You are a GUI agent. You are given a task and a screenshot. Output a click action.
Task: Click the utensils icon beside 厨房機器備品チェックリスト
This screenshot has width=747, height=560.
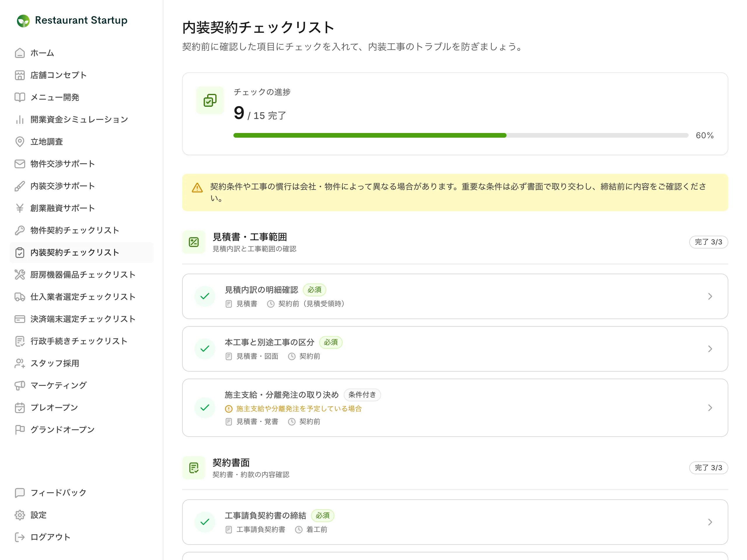(20, 275)
